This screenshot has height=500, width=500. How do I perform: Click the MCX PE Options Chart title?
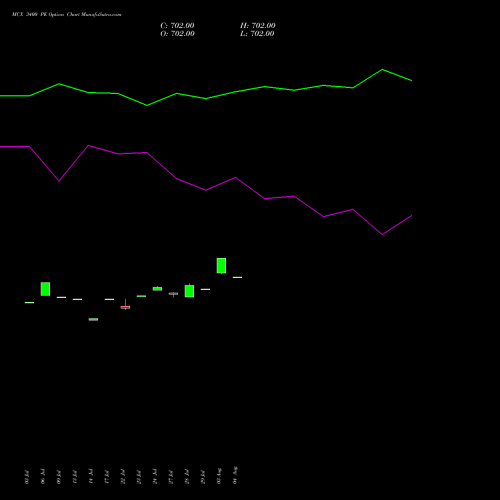[67, 15]
